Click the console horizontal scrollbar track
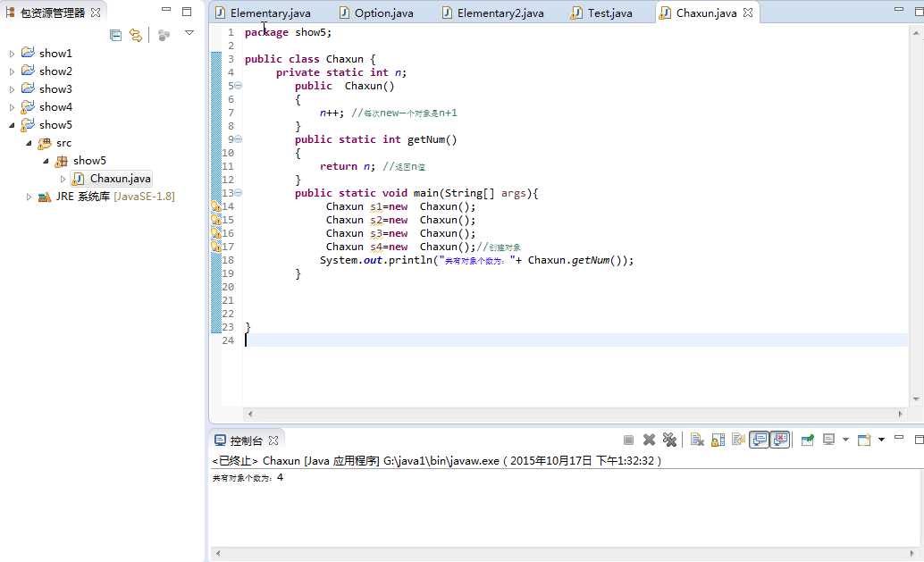 564,554
